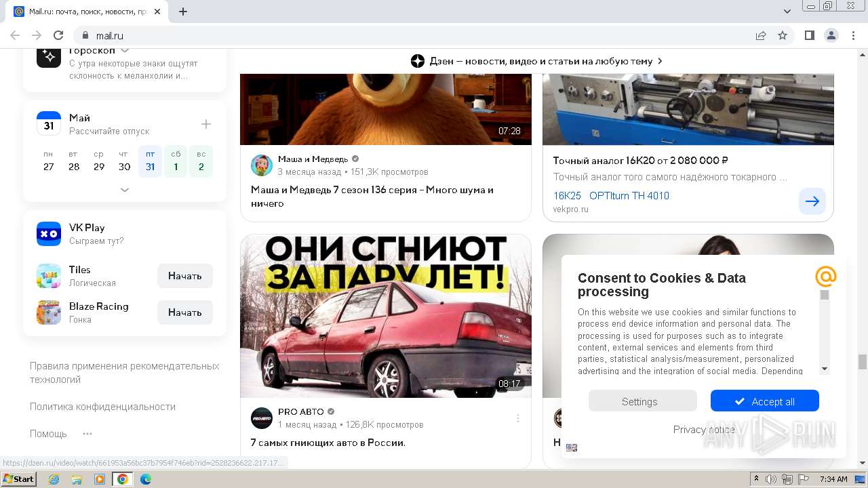Open options menu for PRO АВТО video
This screenshot has width=868, height=488.
click(x=518, y=418)
